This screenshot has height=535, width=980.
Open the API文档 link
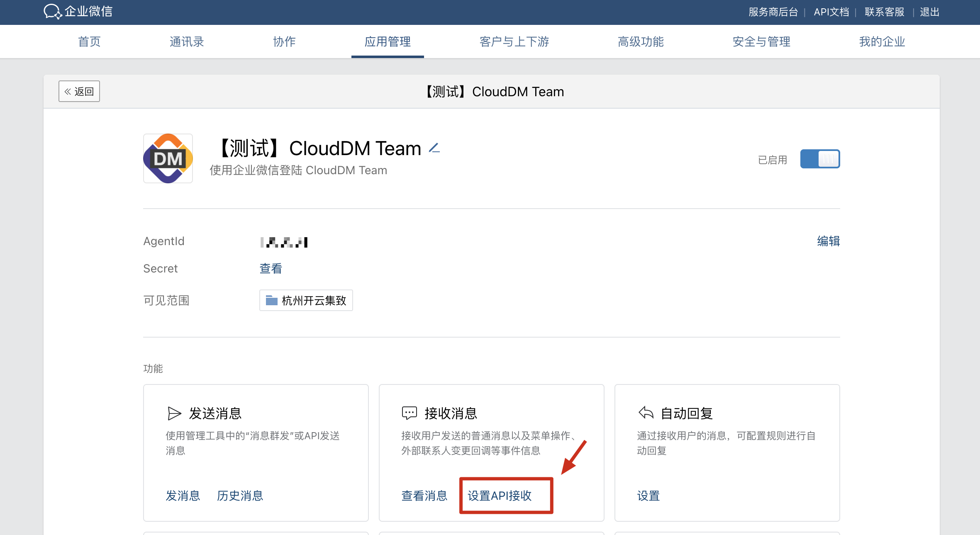(831, 12)
